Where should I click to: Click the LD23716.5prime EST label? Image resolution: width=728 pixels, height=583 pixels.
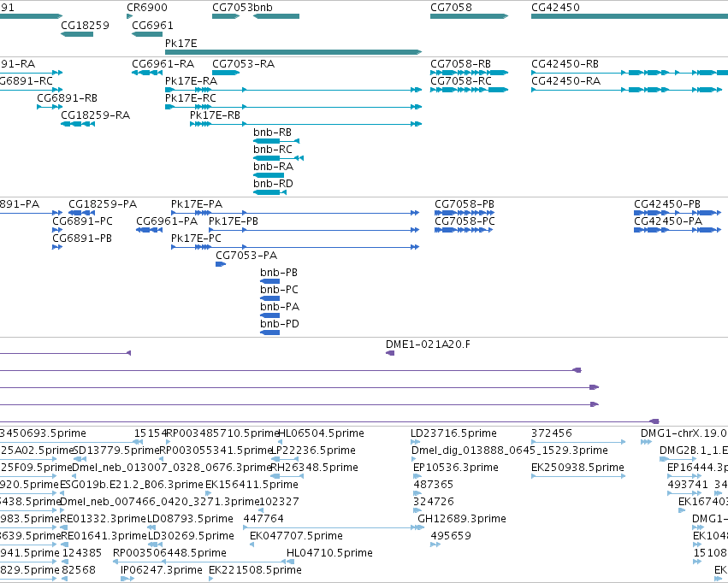(x=453, y=433)
